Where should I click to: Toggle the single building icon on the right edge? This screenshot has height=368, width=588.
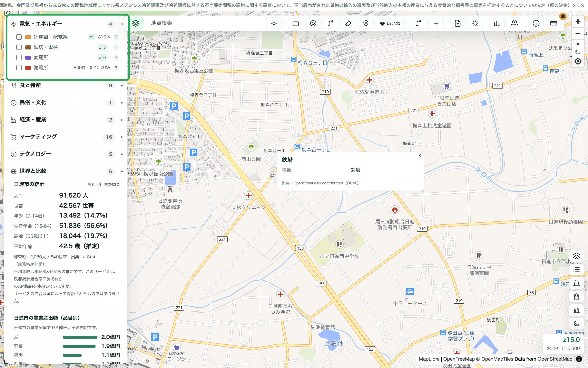click(577, 297)
